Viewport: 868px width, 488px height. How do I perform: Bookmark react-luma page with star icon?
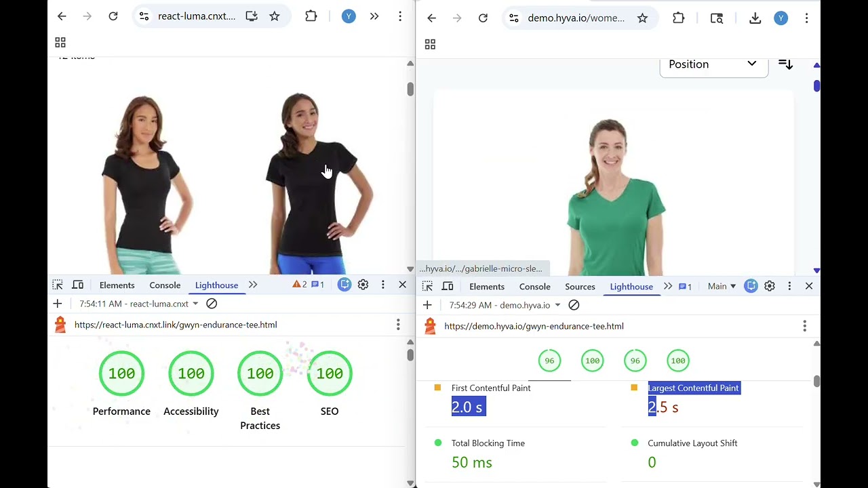(275, 16)
